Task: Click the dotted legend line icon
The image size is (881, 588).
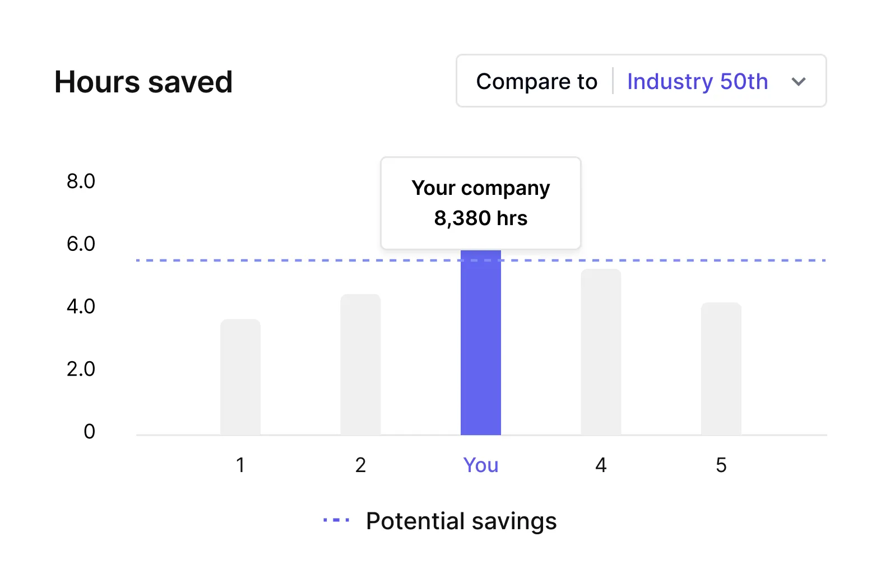Action: [x=336, y=520]
